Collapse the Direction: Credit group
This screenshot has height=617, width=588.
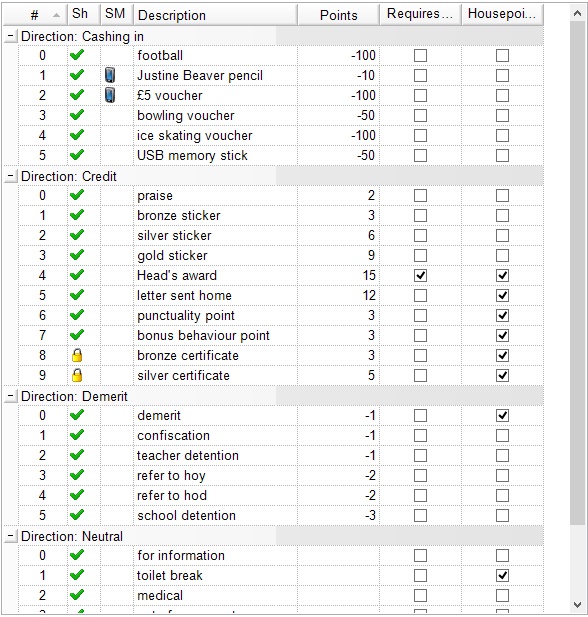coord(11,176)
